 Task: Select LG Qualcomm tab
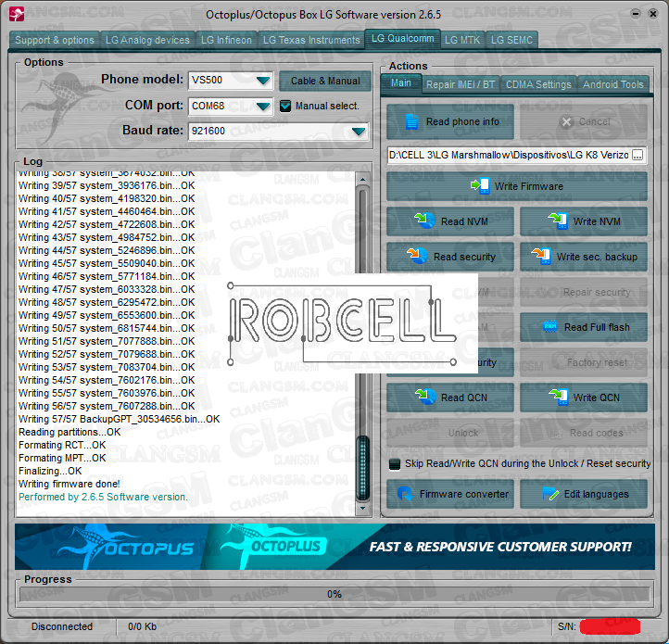coord(402,39)
